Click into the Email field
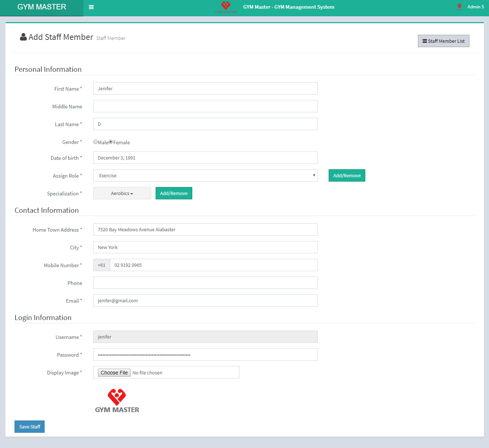489x448 pixels. coord(205,301)
